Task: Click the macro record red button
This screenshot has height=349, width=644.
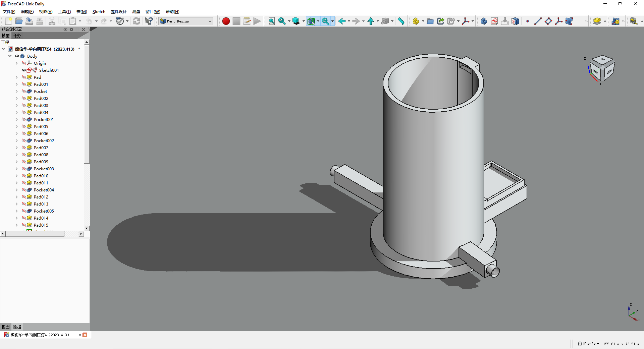Action: coord(226,21)
